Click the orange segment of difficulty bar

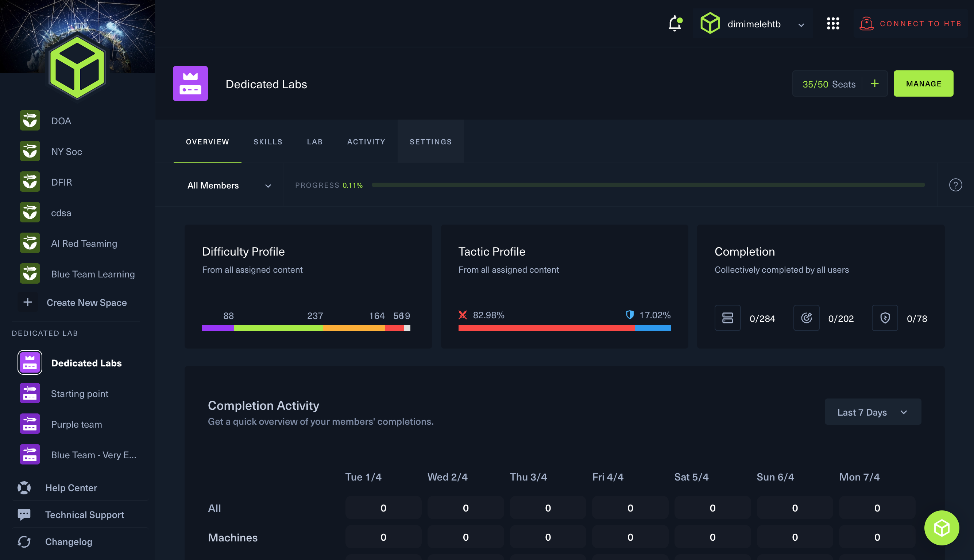354,328
